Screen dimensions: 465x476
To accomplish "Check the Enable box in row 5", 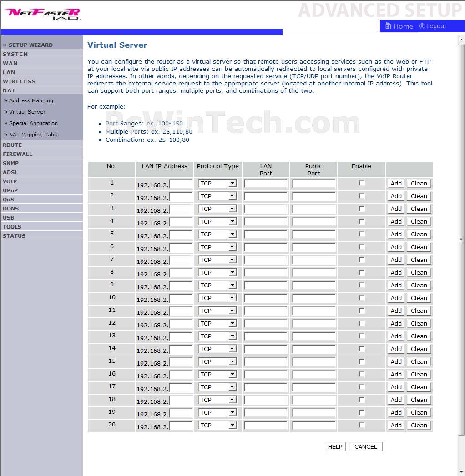I will (361, 234).
